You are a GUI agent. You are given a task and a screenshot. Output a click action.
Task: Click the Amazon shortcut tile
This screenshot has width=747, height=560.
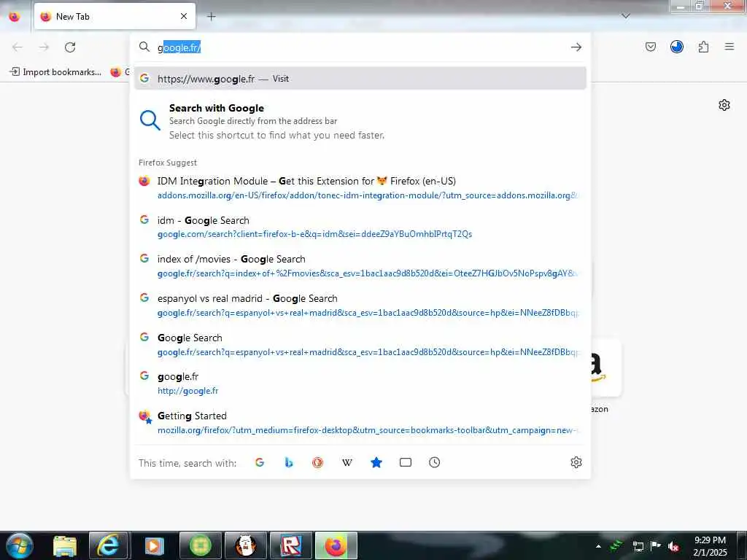(605, 367)
